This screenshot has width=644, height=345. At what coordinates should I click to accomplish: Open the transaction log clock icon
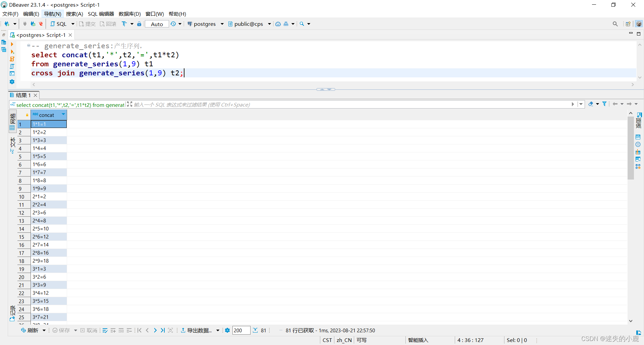click(173, 24)
